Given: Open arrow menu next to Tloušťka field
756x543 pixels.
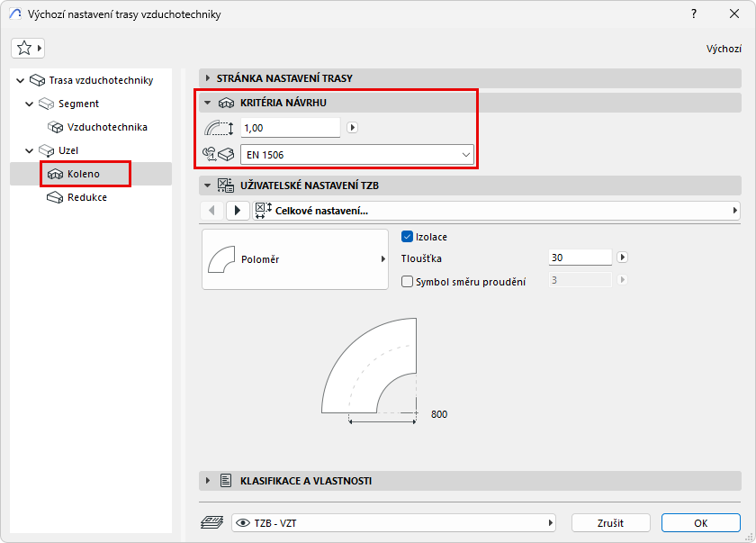Looking at the screenshot, I should pos(623,258).
